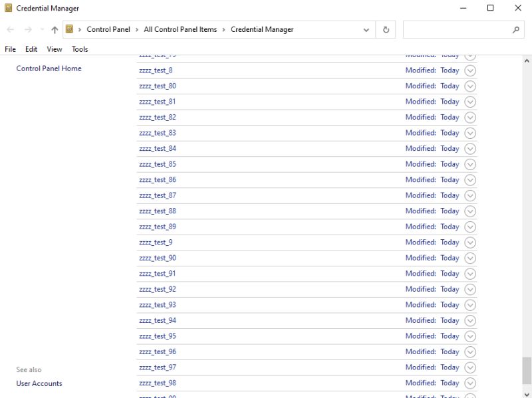Expand the zzzz_test_9 credential chevron
The height and width of the screenshot is (398, 532).
click(470, 243)
